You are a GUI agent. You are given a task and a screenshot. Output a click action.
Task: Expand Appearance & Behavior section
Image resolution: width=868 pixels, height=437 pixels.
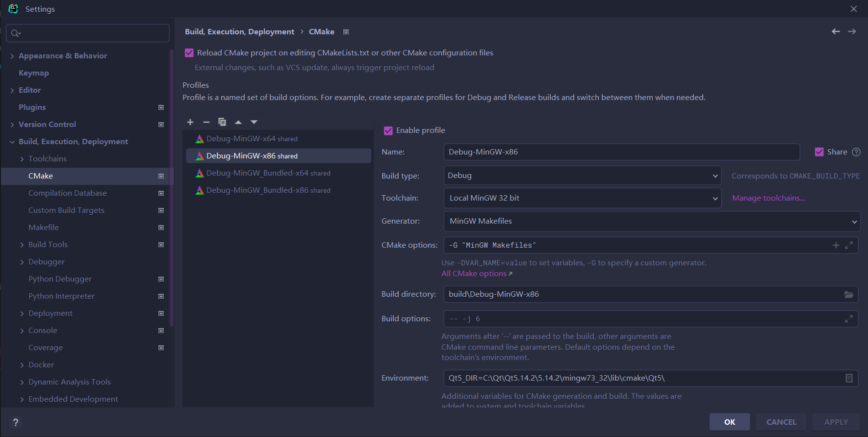tap(12, 56)
